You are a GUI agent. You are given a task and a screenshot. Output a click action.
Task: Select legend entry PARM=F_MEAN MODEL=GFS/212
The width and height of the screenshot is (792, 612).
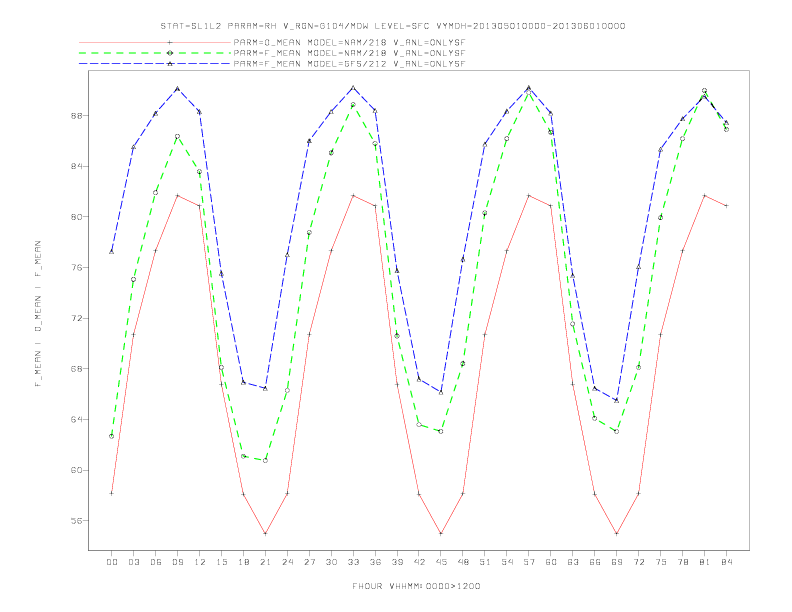point(349,64)
